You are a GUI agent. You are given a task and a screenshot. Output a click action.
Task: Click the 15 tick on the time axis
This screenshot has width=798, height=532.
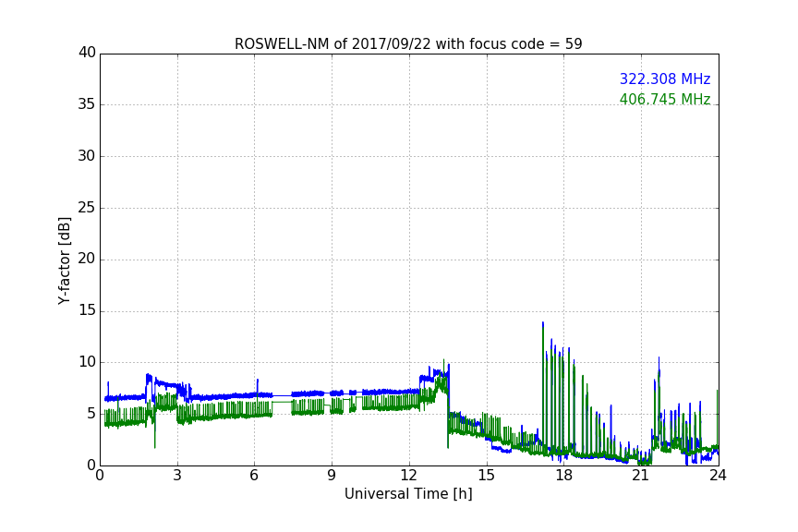click(486, 476)
